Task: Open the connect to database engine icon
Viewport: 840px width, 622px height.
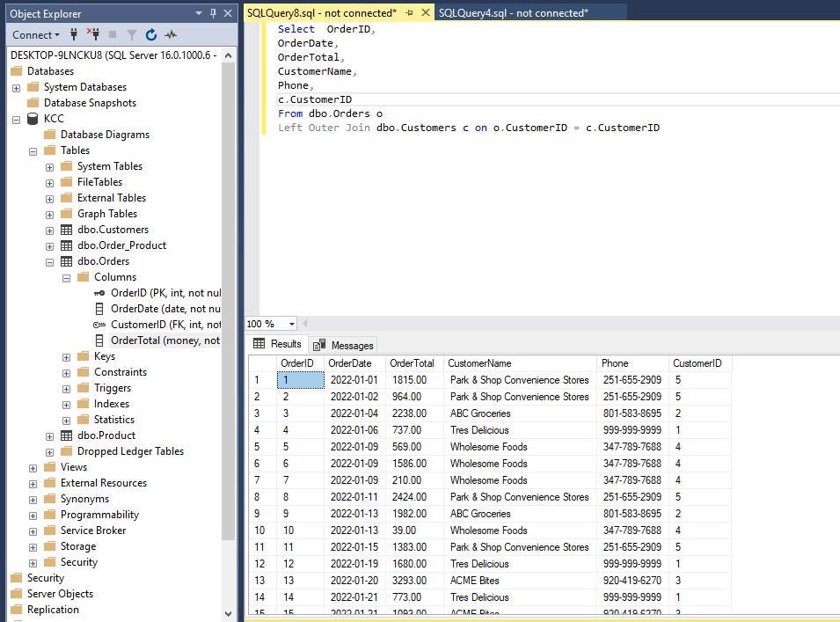Action: click(72, 34)
